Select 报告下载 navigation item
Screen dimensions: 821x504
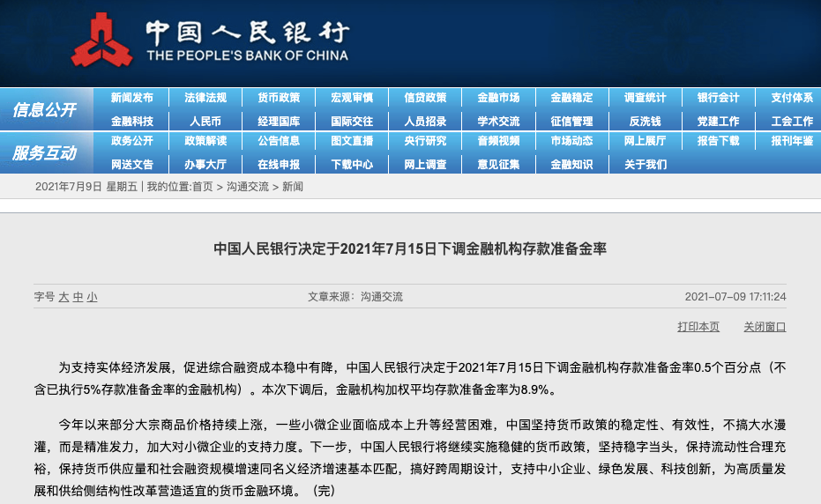click(719, 141)
